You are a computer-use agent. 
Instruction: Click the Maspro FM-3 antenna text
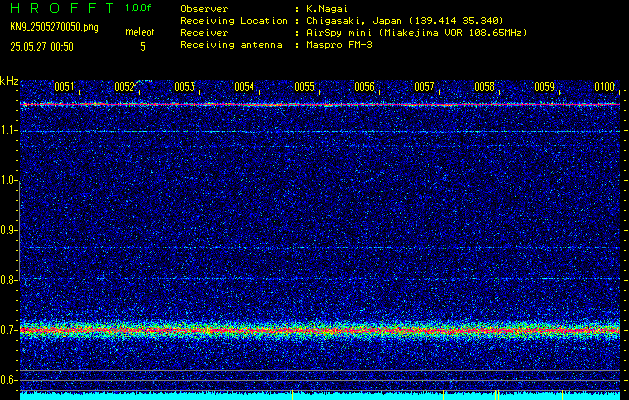coord(339,45)
